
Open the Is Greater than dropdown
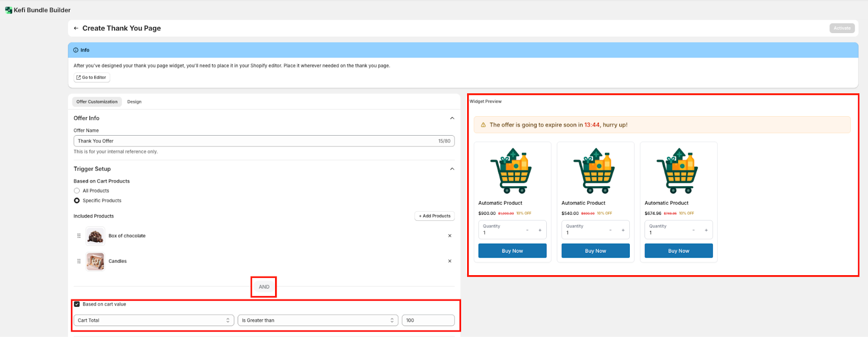[317, 320]
